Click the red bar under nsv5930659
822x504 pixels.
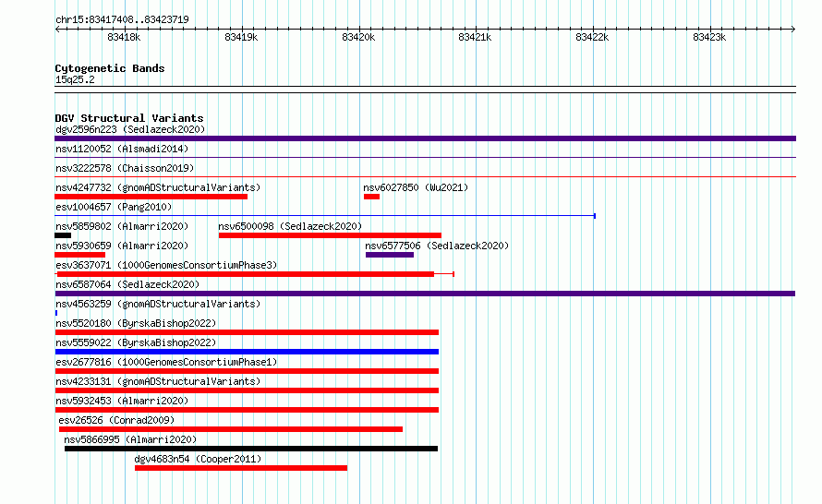(79, 255)
